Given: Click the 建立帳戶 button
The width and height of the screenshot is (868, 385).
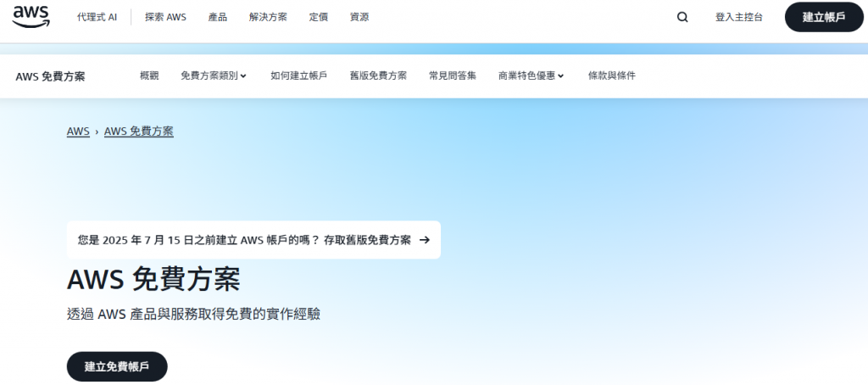Looking at the screenshot, I should coord(824,17).
